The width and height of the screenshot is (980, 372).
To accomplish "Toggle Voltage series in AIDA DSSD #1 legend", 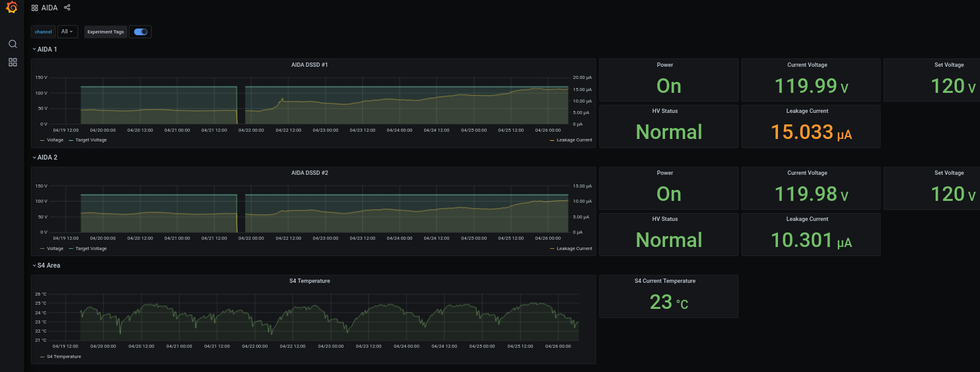I will tap(55, 140).
